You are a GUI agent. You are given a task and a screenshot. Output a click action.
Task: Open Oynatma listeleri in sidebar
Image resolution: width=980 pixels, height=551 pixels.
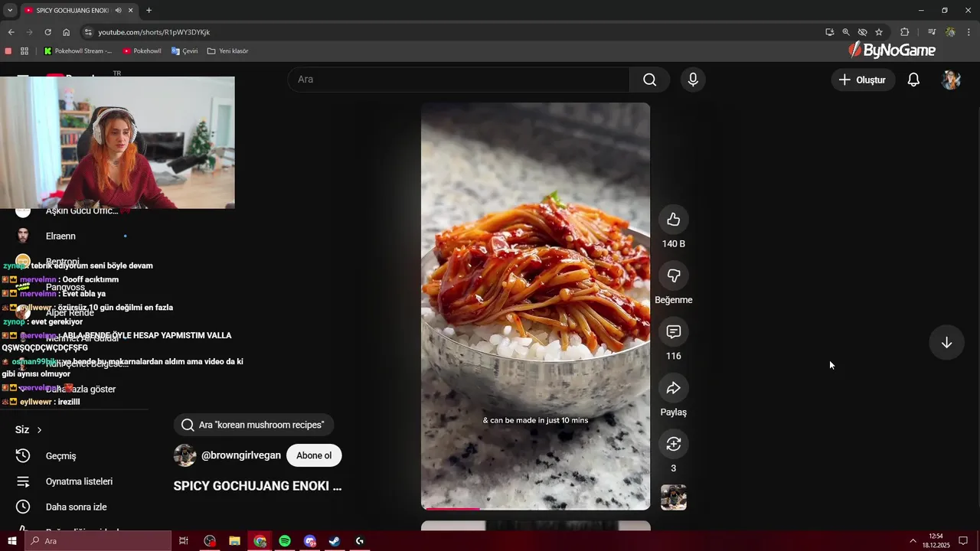click(x=79, y=481)
